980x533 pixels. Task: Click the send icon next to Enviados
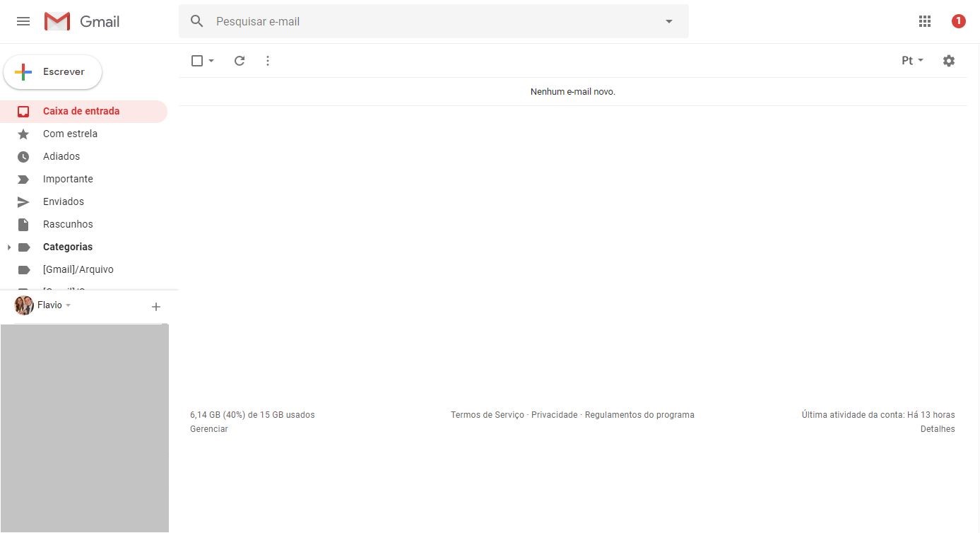click(23, 201)
